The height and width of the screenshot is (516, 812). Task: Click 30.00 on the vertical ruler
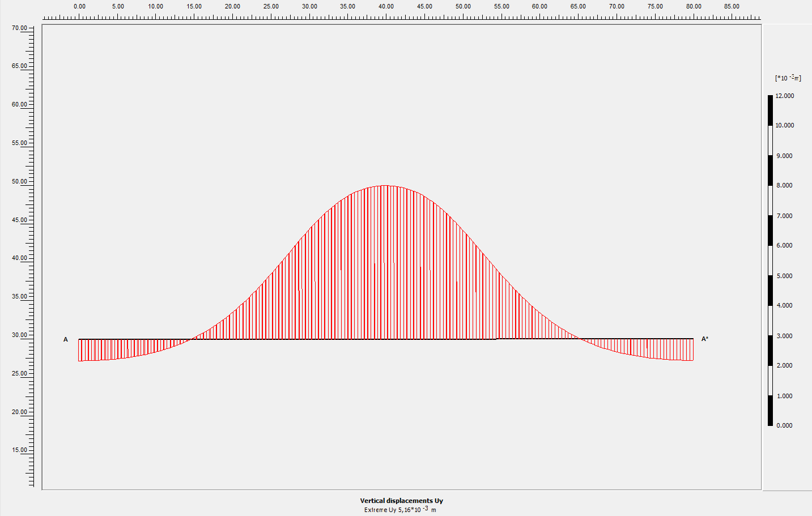[x=19, y=335]
